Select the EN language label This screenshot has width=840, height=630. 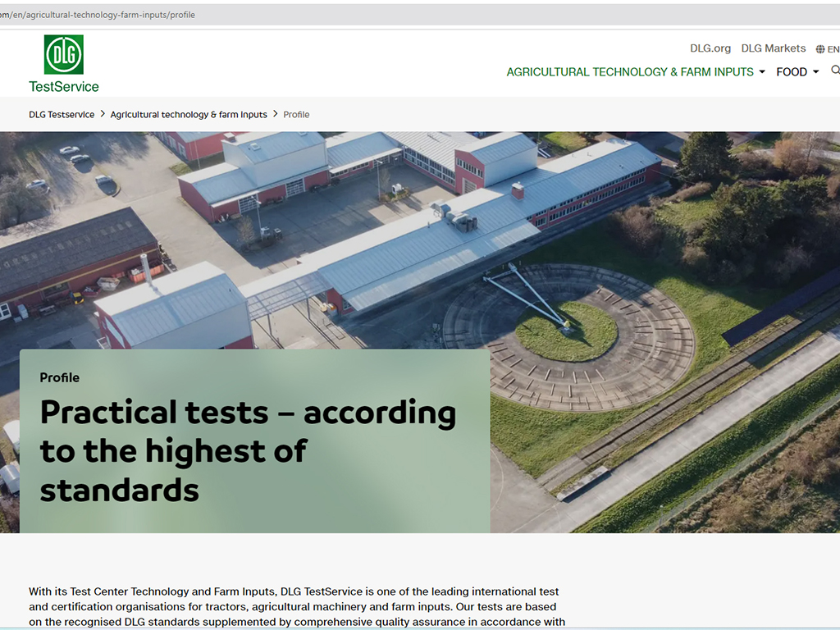click(833, 49)
